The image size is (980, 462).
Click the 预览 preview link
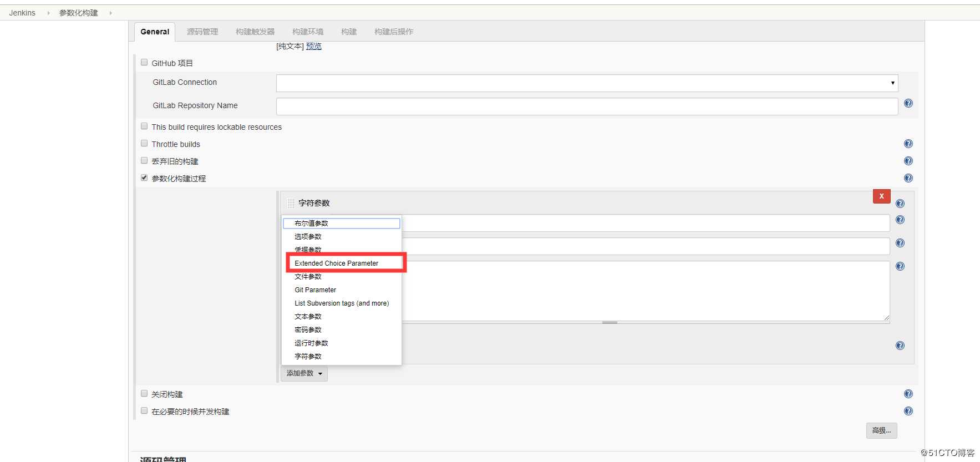coord(314,46)
